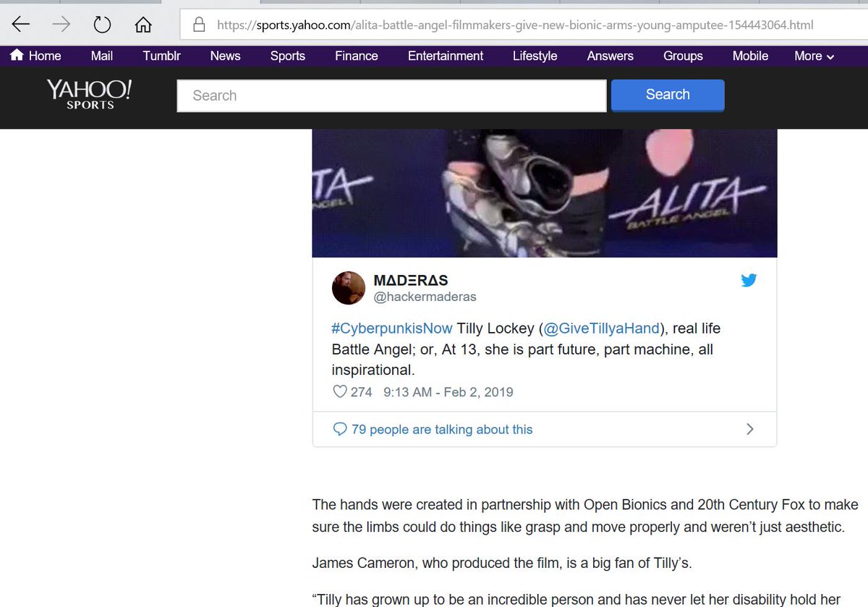Go to browser home page icon
Image resolution: width=868 pixels, height=607 pixels.
pyautogui.click(x=143, y=25)
